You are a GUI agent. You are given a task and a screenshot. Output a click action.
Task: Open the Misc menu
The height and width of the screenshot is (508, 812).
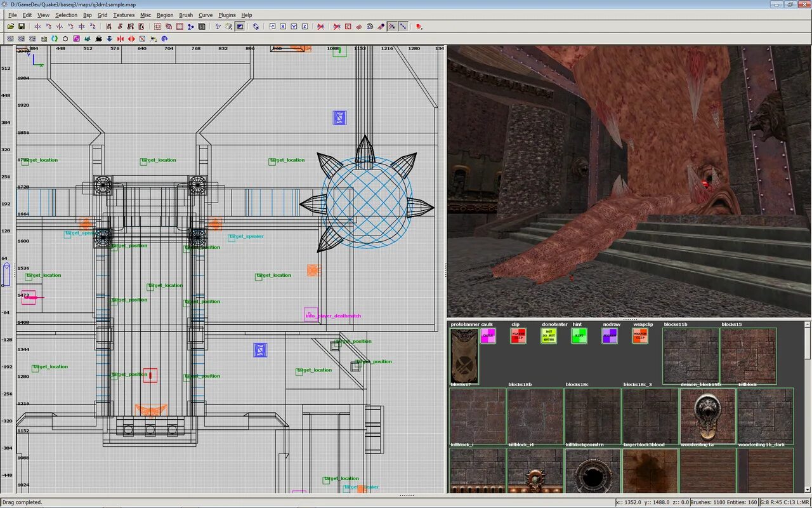146,15
